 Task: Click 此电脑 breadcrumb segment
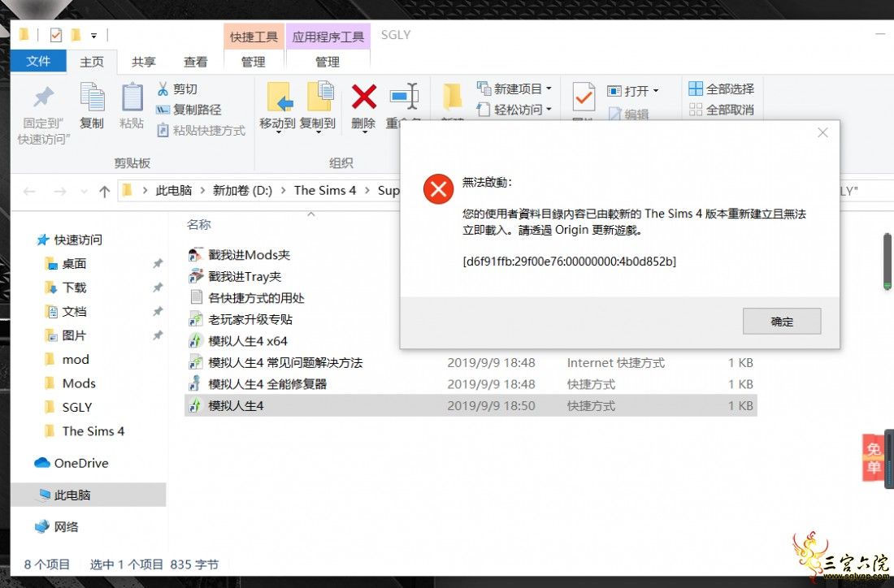coord(174,191)
